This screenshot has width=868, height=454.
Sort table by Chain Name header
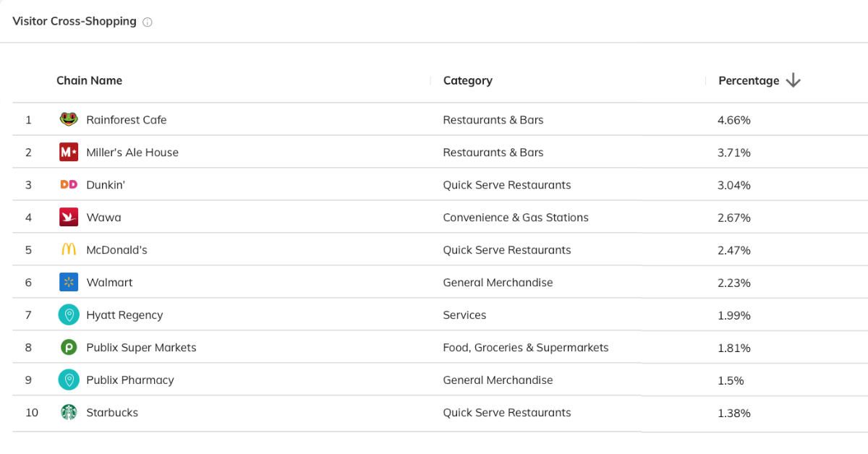tap(89, 81)
